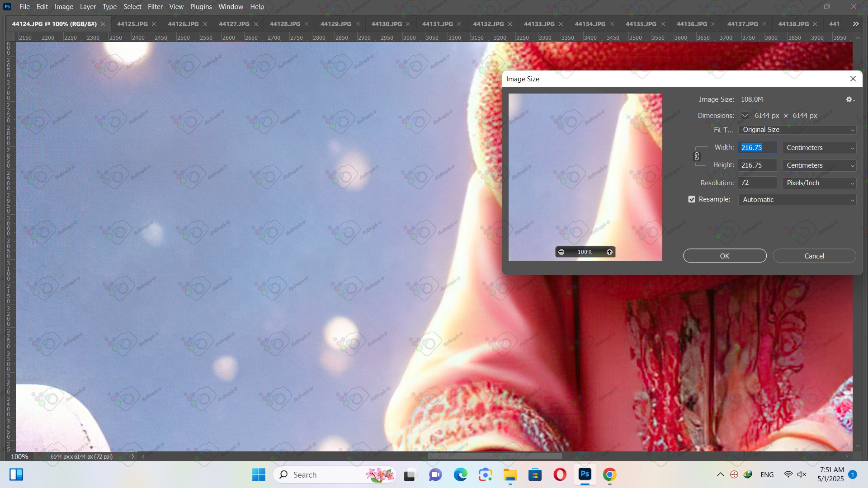
Task: Close the 44136.JPG document tab
Action: (x=713, y=24)
